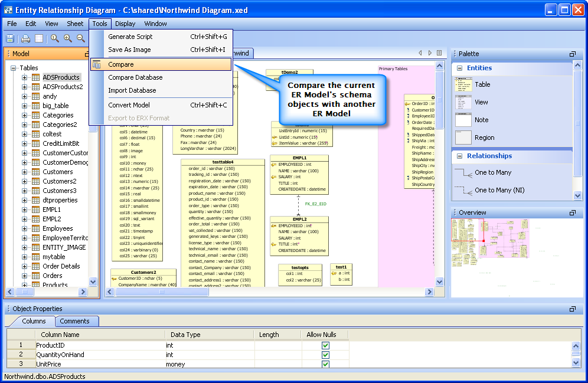Click the ADSProducts table icon in tree
The height and width of the screenshot is (383, 588).
(x=35, y=77)
